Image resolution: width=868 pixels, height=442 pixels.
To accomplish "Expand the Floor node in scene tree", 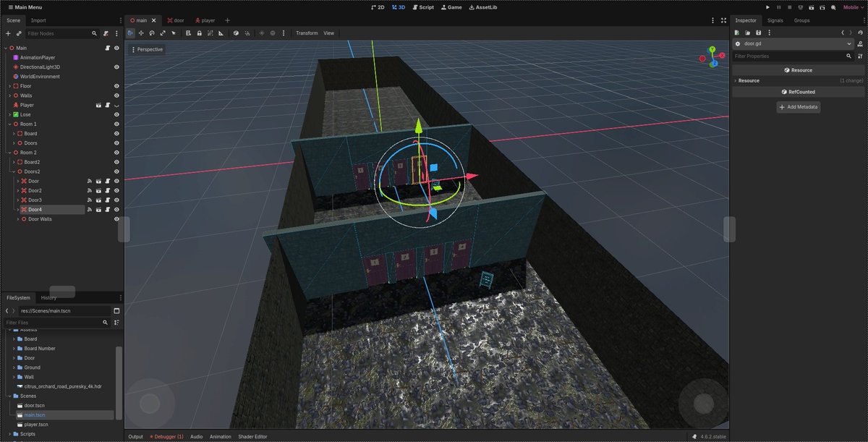I will tap(9, 86).
